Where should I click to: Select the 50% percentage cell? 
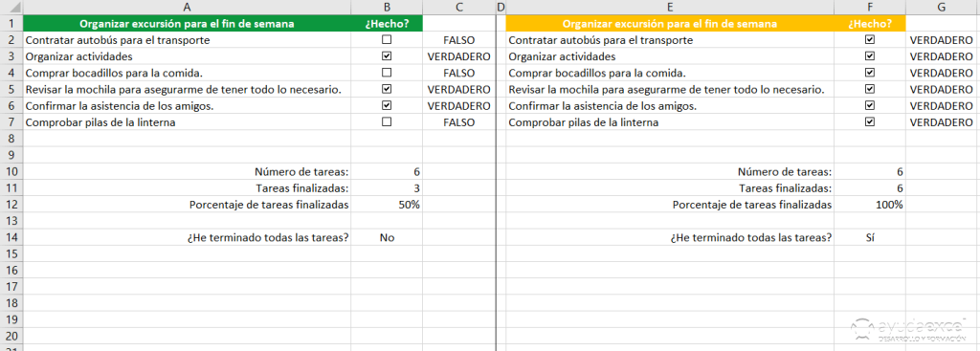click(x=387, y=205)
